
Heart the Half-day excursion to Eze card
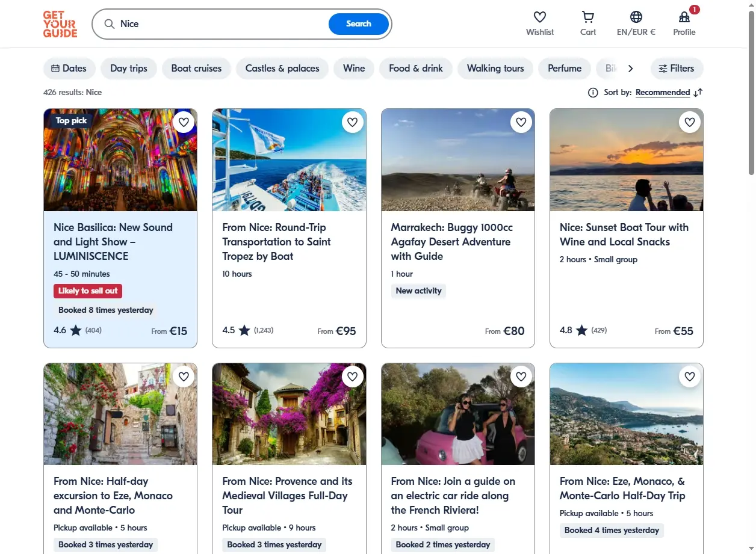pos(184,377)
